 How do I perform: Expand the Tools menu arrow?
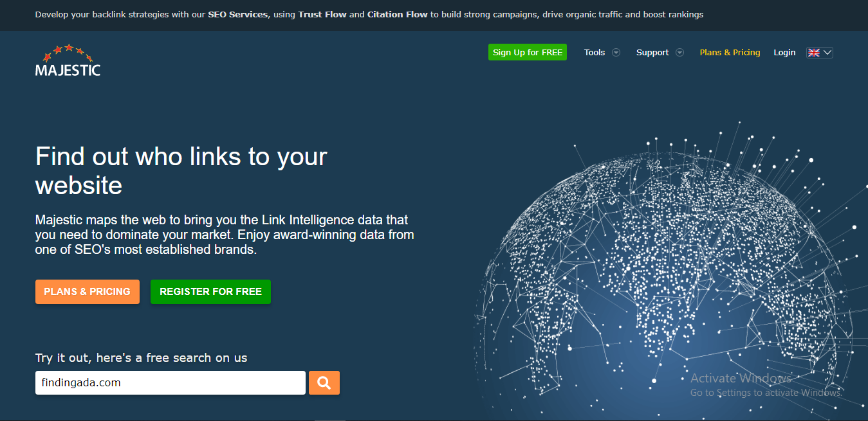click(616, 53)
